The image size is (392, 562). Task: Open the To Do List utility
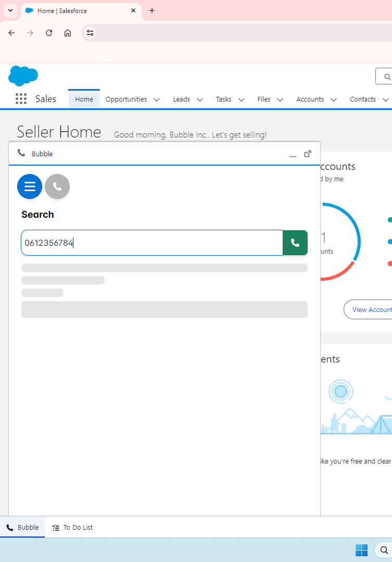pos(72,527)
